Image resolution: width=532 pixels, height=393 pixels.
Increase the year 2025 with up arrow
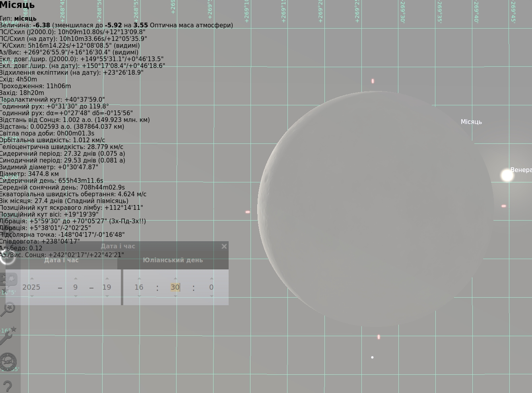[x=32, y=279]
